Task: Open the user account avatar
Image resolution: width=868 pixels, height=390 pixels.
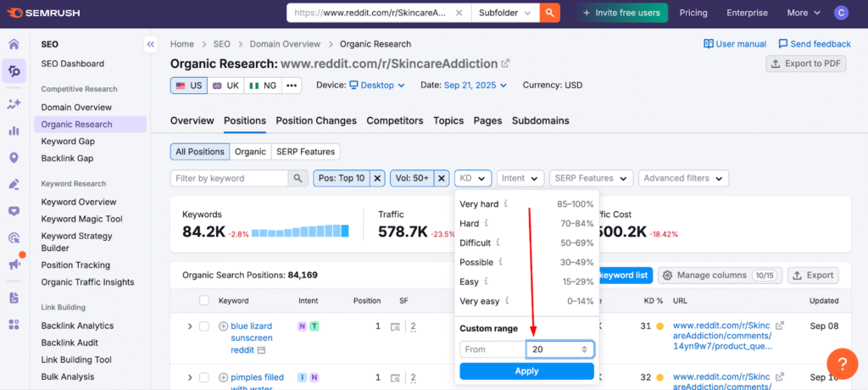Action: [840, 13]
